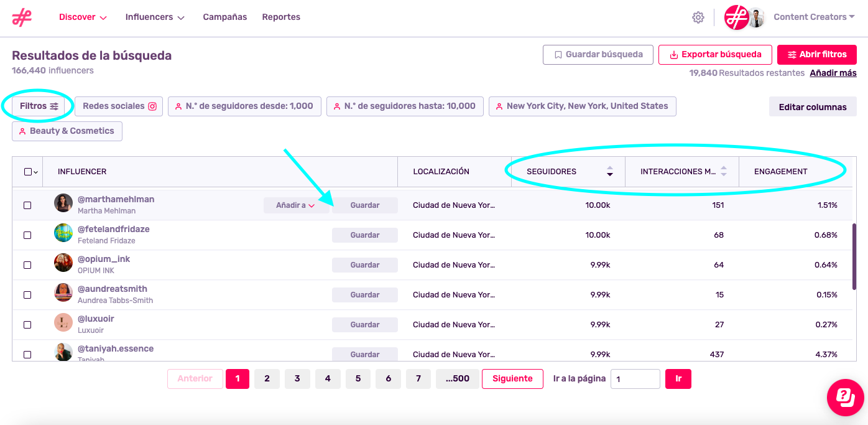
Task: Open the help chat bubble icon
Action: point(845,396)
